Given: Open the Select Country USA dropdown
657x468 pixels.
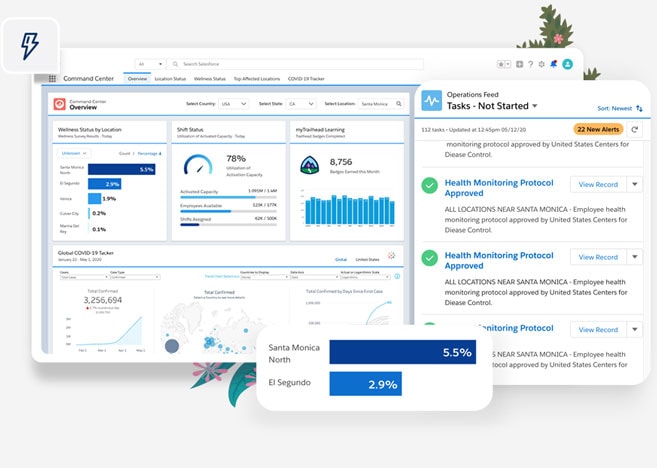Looking at the screenshot, I should (233, 103).
